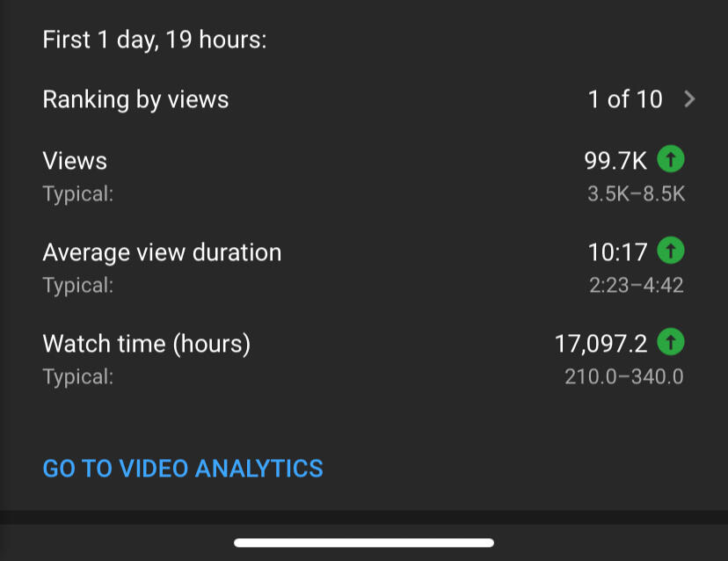
Task: Open the Ranking by views chevron arrow
Action: (x=689, y=98)
